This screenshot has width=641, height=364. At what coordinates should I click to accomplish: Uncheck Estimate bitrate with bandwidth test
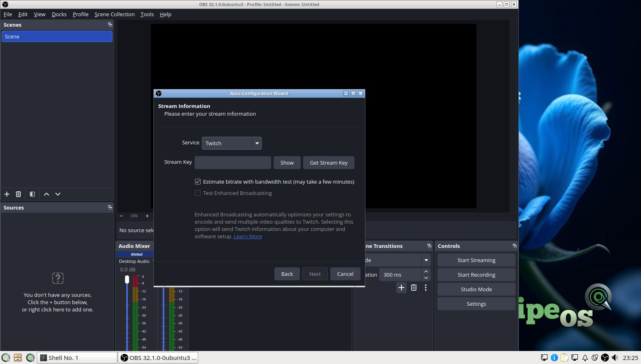click(x=198, y=182)
